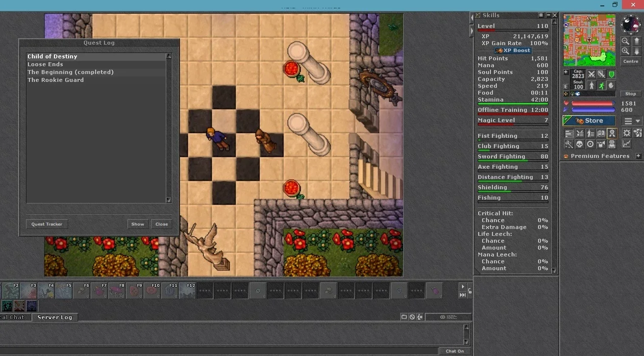Close the Quest Log dialog
This screenshot has width=644, height=356.
(162, 224)
